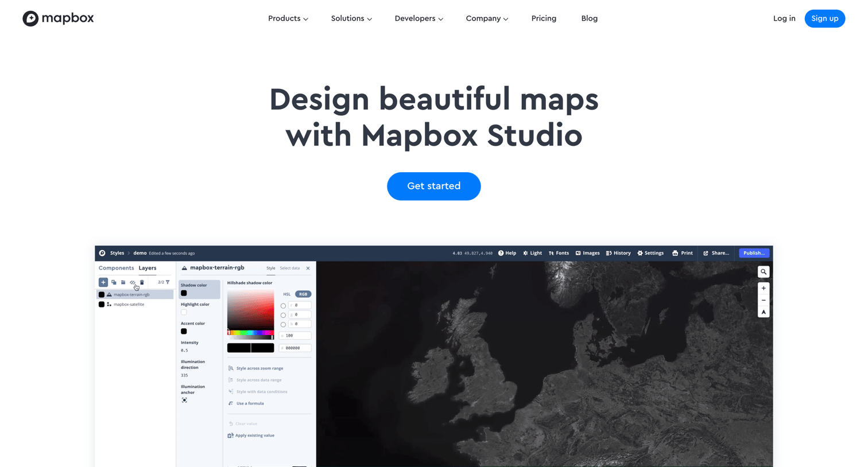This screenshot has height=467, width=868.
Task: Expand the Company dropdown menu
Action: (487, 18)
